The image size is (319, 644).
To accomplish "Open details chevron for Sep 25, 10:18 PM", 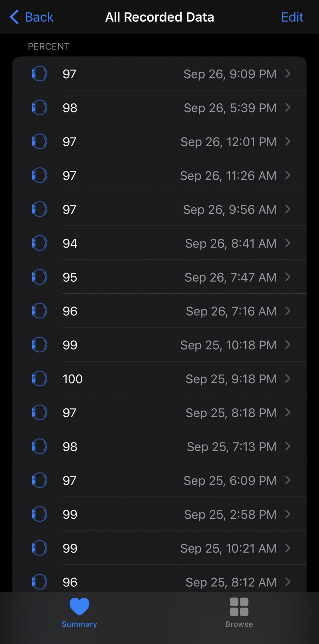I will pyautogui.click(x=288, y=345).
